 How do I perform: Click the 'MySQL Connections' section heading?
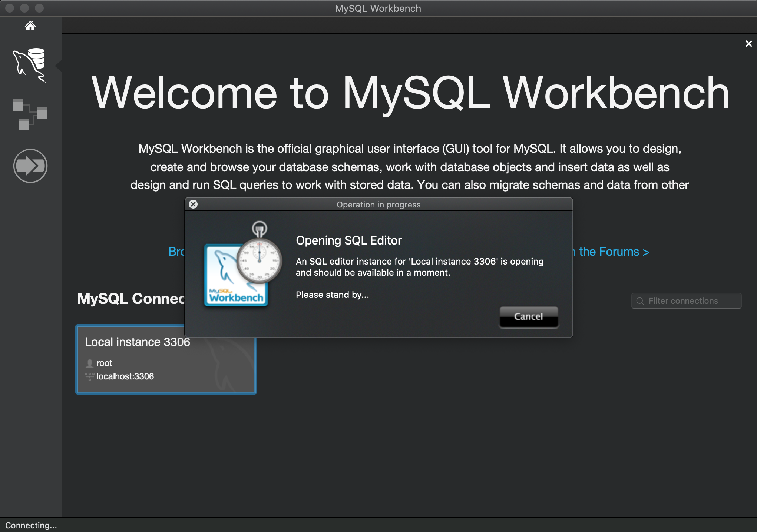pos(131,299)
